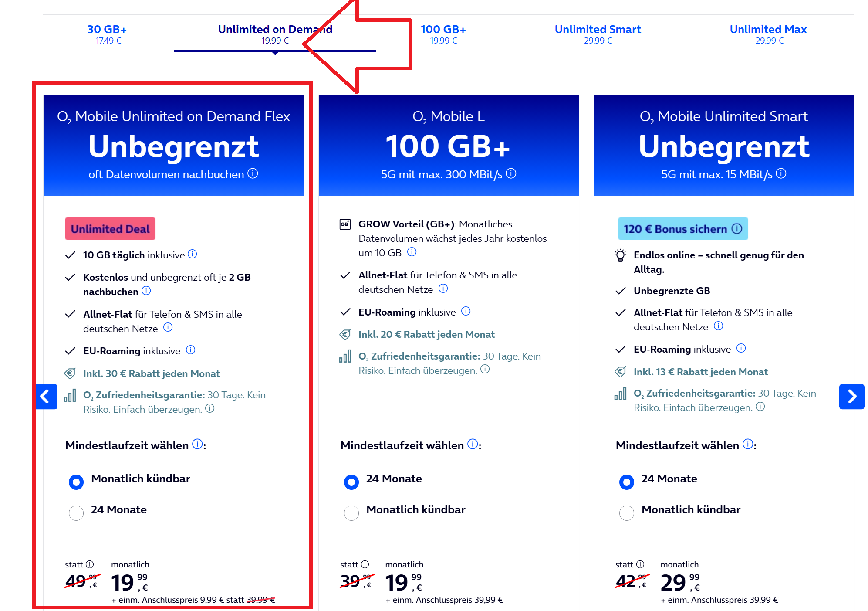Choose '24 Monate' for Unlimited on Demand Flex
This screenshot has width=868, height=611.
coord(76,513)
